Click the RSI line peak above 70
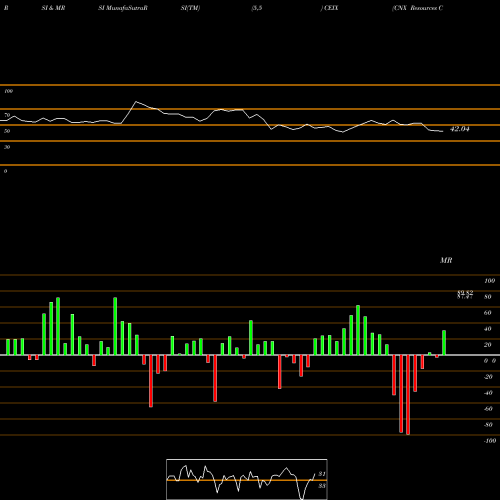This screenshot has height=500, width=500. point(136,101)
